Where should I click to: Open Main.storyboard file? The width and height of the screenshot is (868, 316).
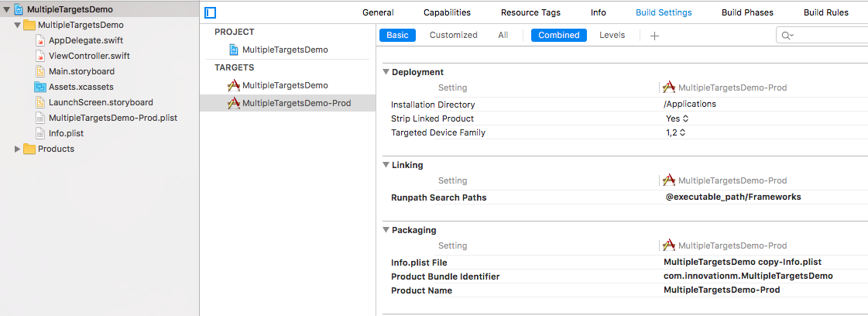tap(81, 71)
